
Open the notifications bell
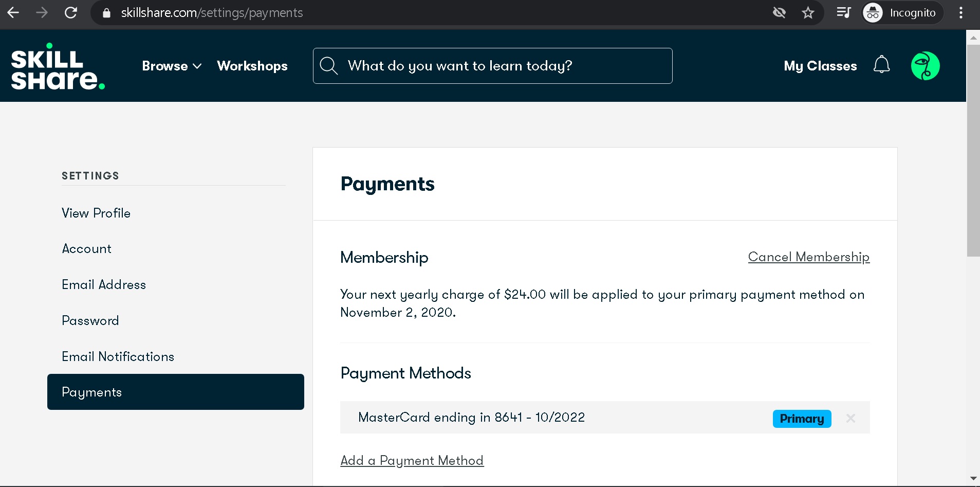click(881, 65)
